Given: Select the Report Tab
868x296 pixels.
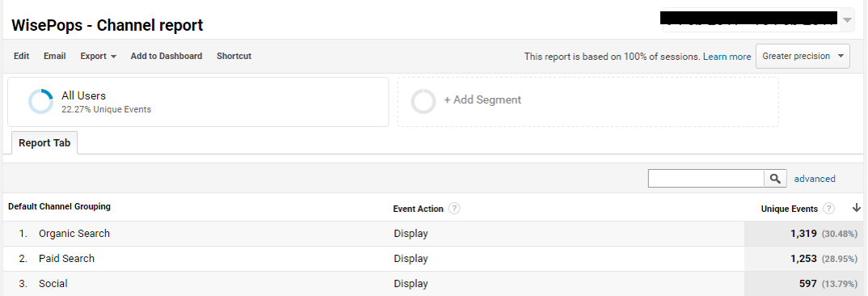Looking at the screenshot, I should pos(44,143).
